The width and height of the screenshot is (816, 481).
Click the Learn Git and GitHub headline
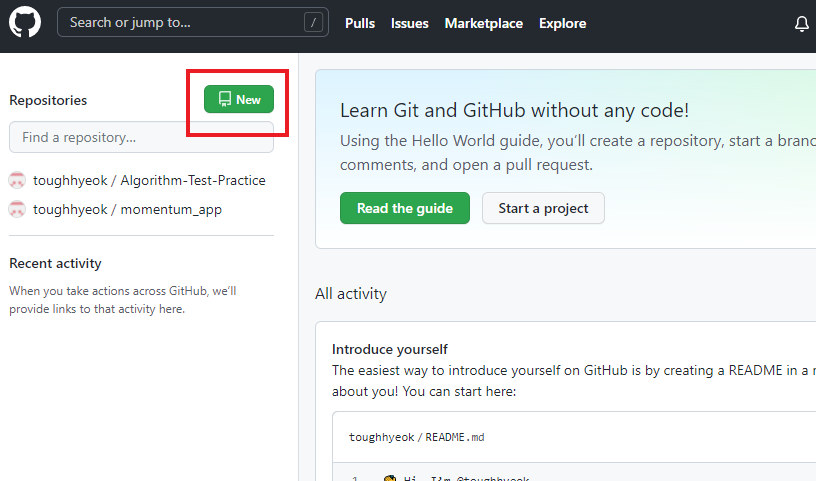514,110
